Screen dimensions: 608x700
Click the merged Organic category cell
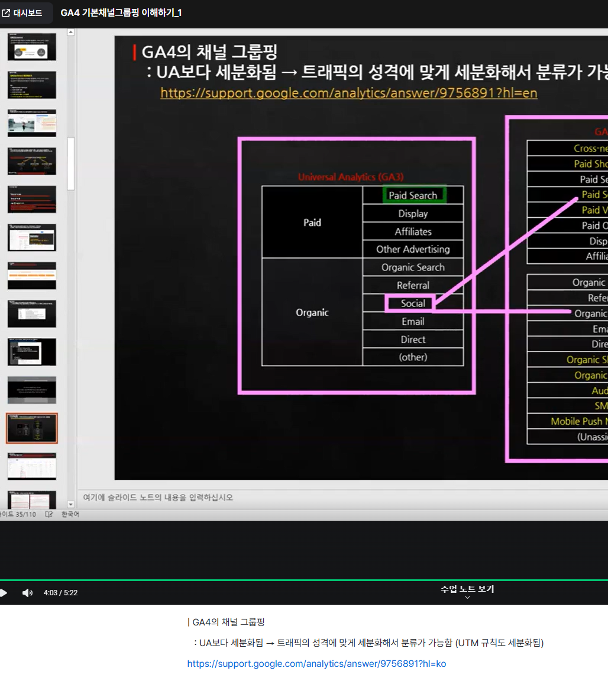[x=312, y=312]
